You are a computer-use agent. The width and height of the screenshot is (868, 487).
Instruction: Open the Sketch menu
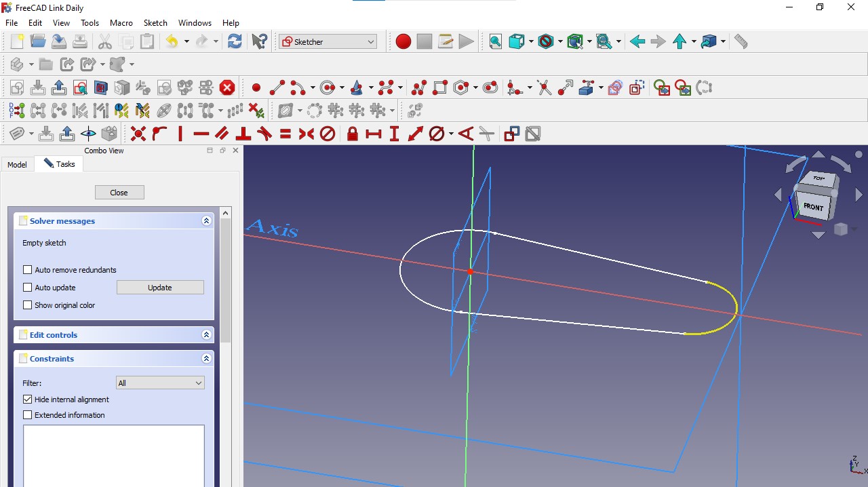pyautogui.click(x=155, y=22)
